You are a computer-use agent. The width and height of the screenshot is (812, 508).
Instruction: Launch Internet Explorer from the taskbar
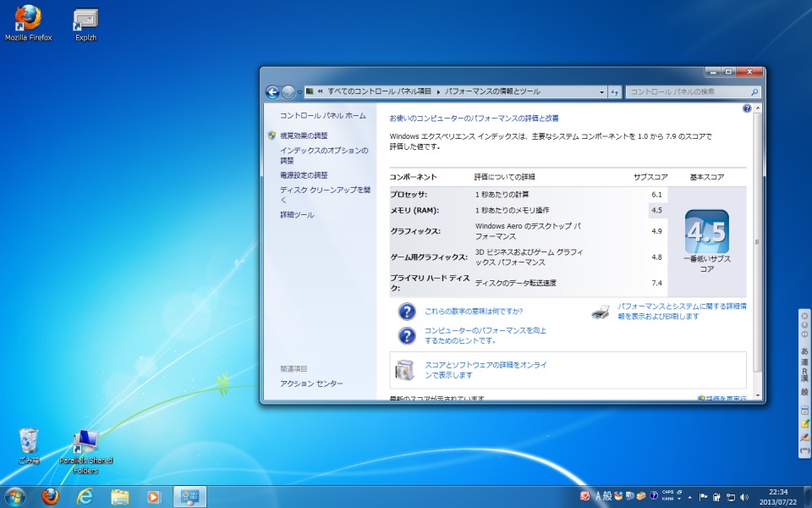pyautogui.click(x=85, y=497)
